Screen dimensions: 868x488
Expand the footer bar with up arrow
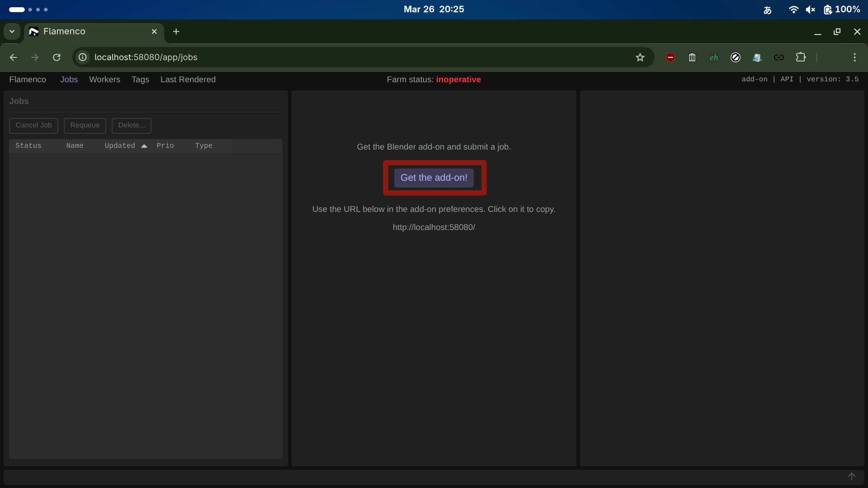point(852,477)
